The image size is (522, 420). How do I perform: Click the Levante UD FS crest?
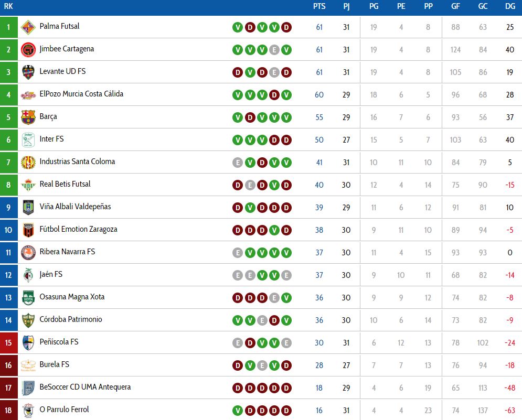pos(28,72)
